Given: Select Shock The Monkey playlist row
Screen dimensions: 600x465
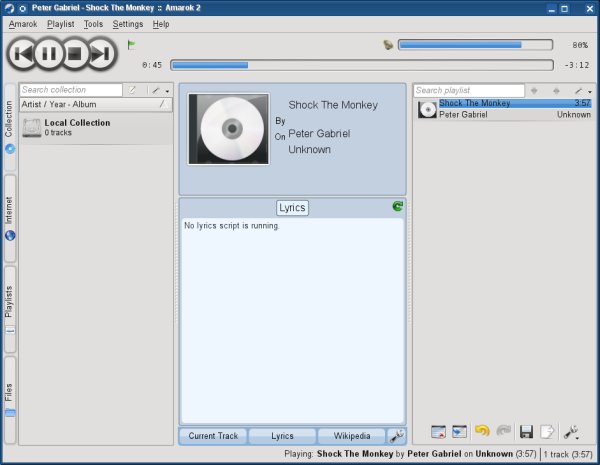Looking at the screenshot, I should [x=504, y=109].
